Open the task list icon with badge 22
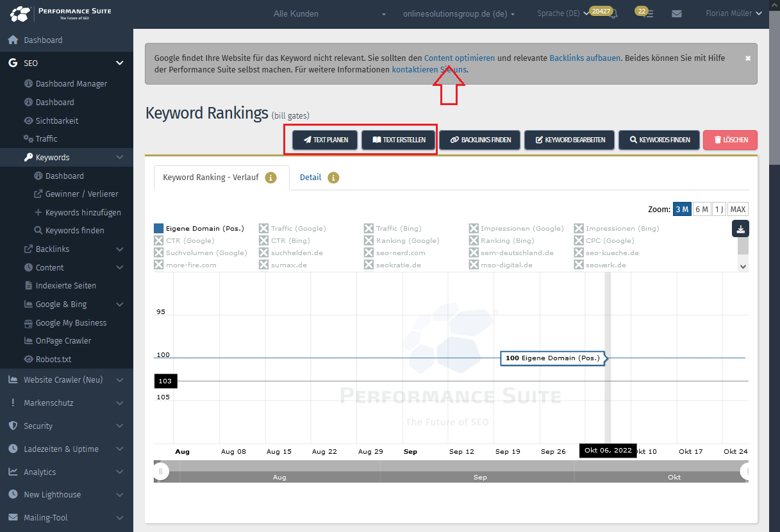The image size is (780, 532). point(649,13)
